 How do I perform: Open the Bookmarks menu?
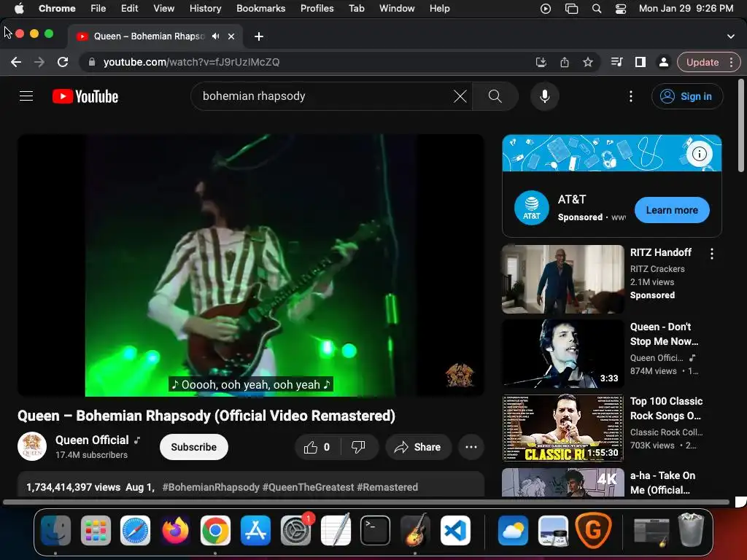coord(260,9)
